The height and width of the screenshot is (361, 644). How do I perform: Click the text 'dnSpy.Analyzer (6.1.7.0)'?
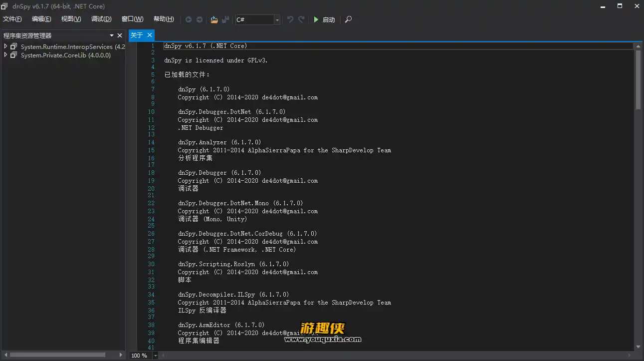click(x=219, y=142)
